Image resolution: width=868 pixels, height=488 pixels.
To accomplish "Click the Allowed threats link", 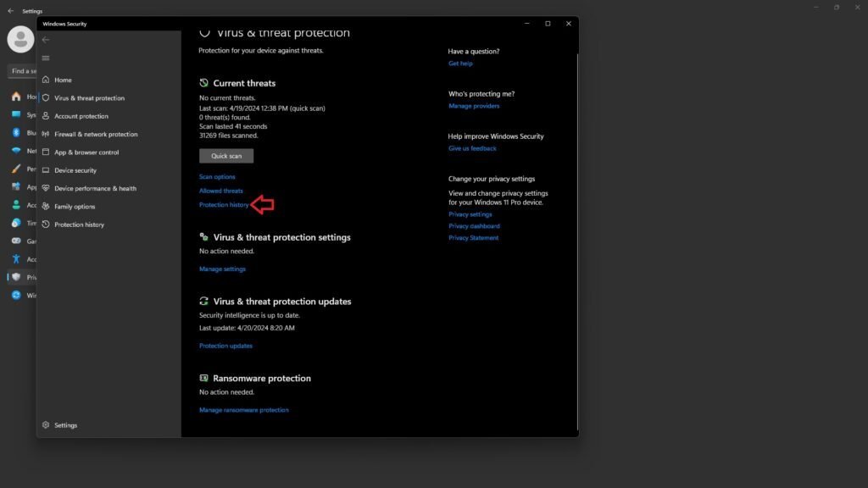I will point(220,191).
